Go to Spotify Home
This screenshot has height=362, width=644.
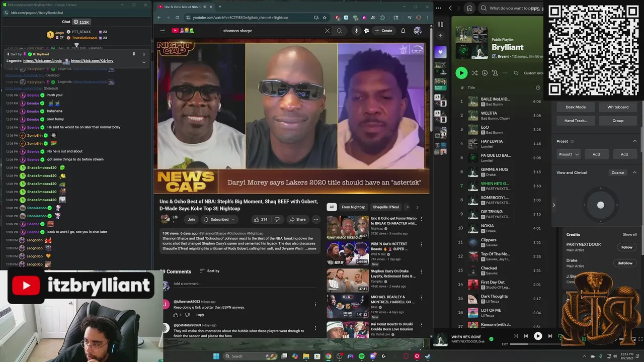(x=469, y=8)
